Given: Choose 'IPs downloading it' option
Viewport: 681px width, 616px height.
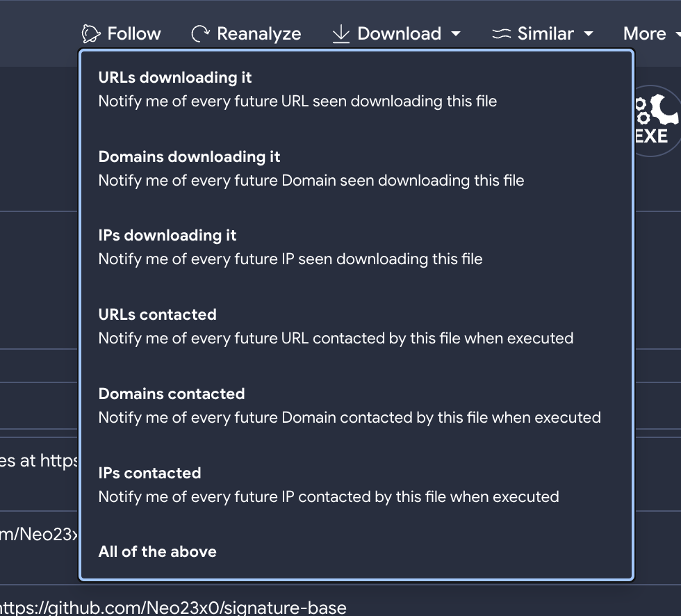Looking at the screenshot, I should (290, 248).
